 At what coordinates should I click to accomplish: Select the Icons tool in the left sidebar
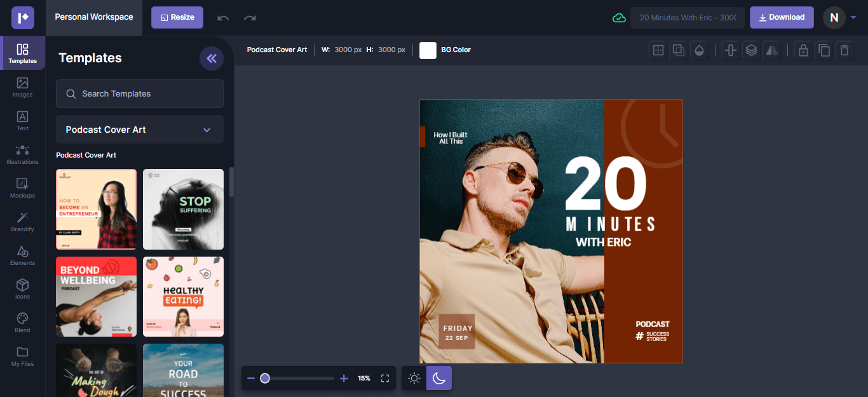pyautogui.click(x=22, y=289)
